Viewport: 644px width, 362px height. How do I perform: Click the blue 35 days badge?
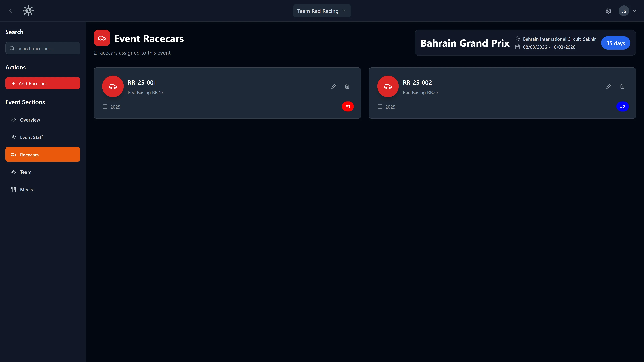(615, 43)
